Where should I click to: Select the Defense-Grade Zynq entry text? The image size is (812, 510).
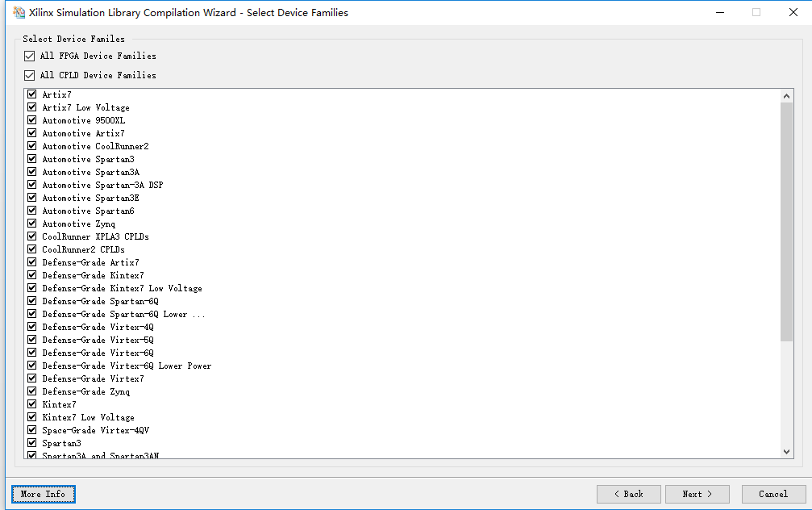[x=86, y=392]
